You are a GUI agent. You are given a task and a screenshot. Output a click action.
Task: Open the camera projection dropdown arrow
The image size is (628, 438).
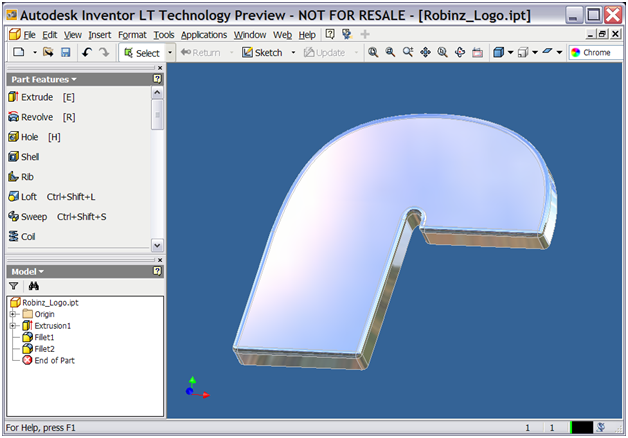pos(535,52)
